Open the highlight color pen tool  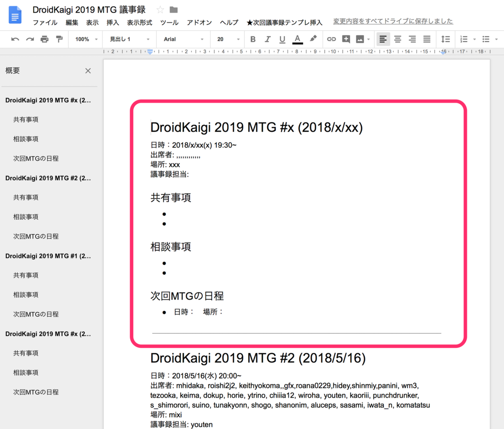(313, 39)
